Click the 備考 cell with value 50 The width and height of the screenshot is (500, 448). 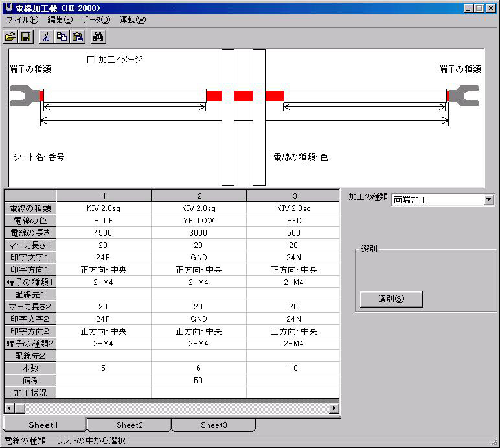tap(199, 381)
